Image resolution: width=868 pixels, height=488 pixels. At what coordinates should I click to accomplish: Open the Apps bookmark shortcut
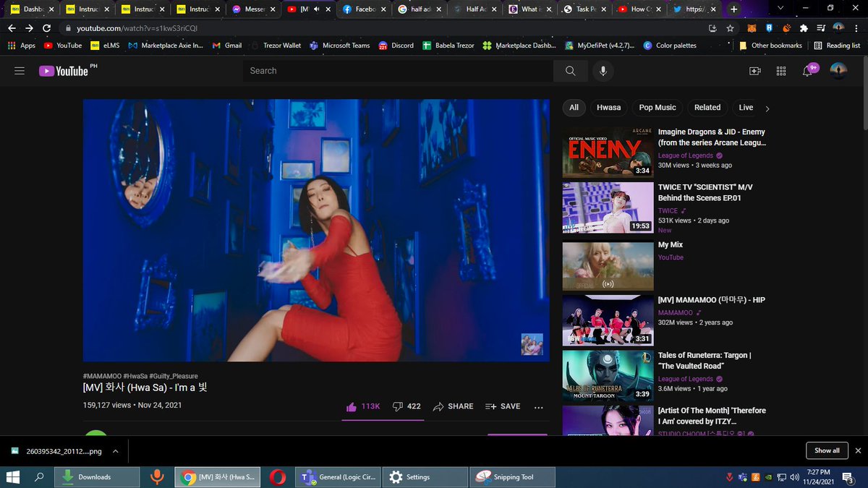[21, 46]
